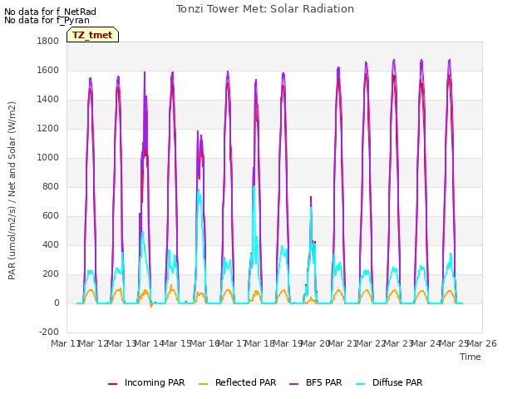Screen dimensions: 532x399
Task: Click the Diffuse PAR legend entry
Action: [x=389, y=382]
